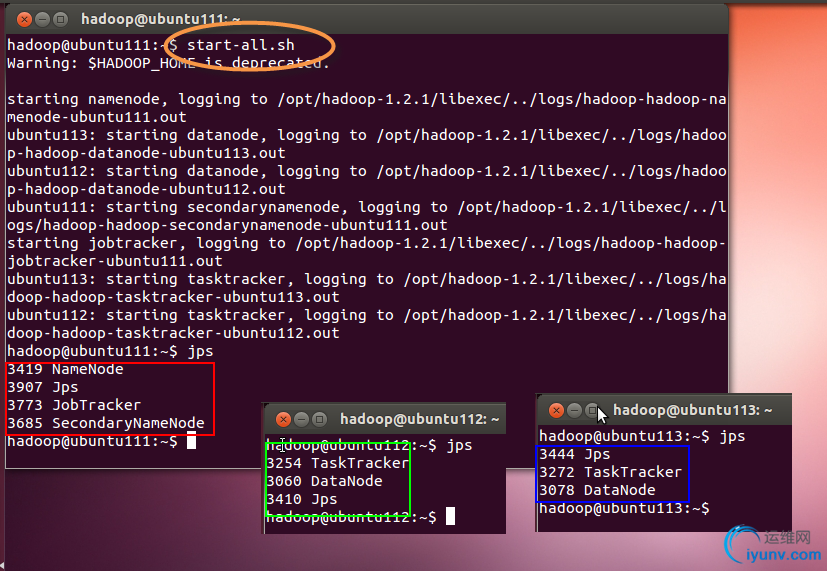
Task: Click the '3060 DataNode' process line
Action: pyautogui.click(x=324, y=481)
